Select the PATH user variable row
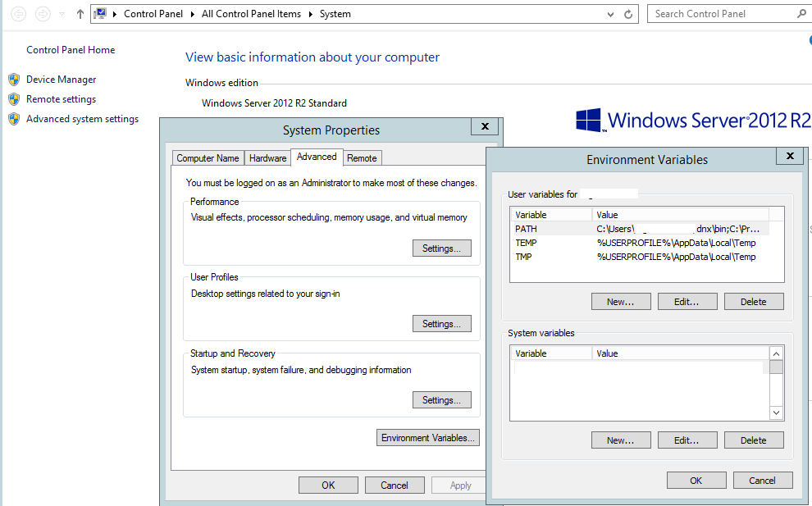Viewport: 812px width, 506px height. coord(641,229)
